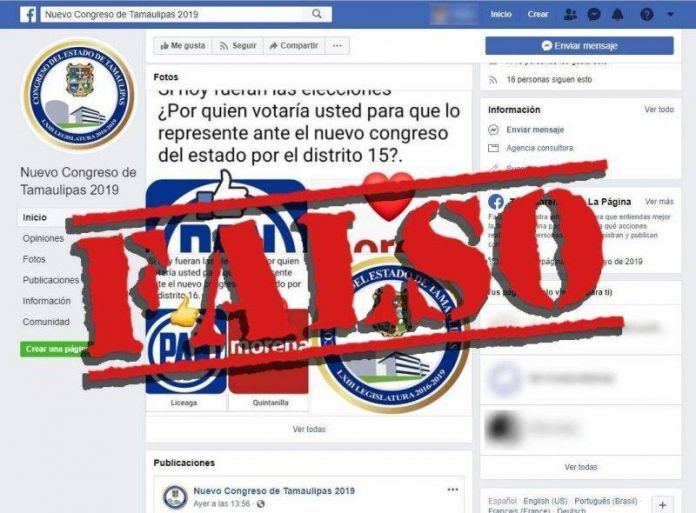The width and height of the screenshot is (696, 513).
Task: Open friend requests icon in top bar
Action: [x=570, y=14]
